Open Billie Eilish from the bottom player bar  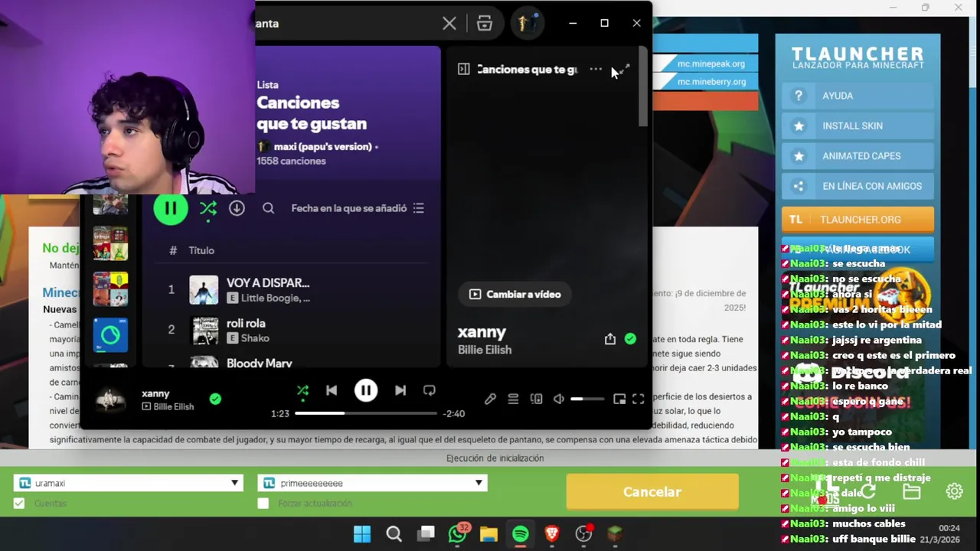click(x=173, y=406)
